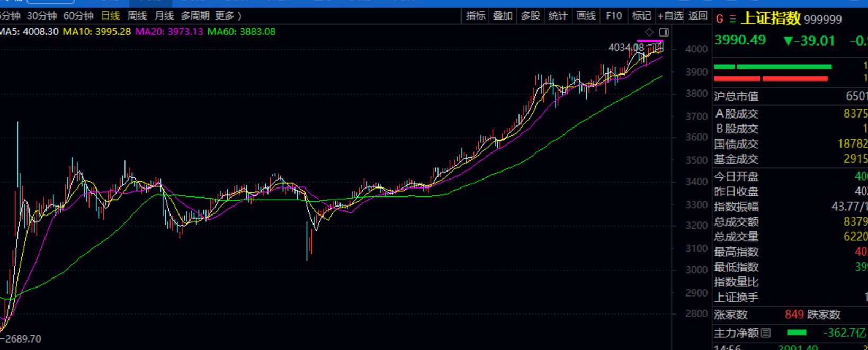
Task: Click the MA20: 3973.13 label
Action: coord(169,32)
